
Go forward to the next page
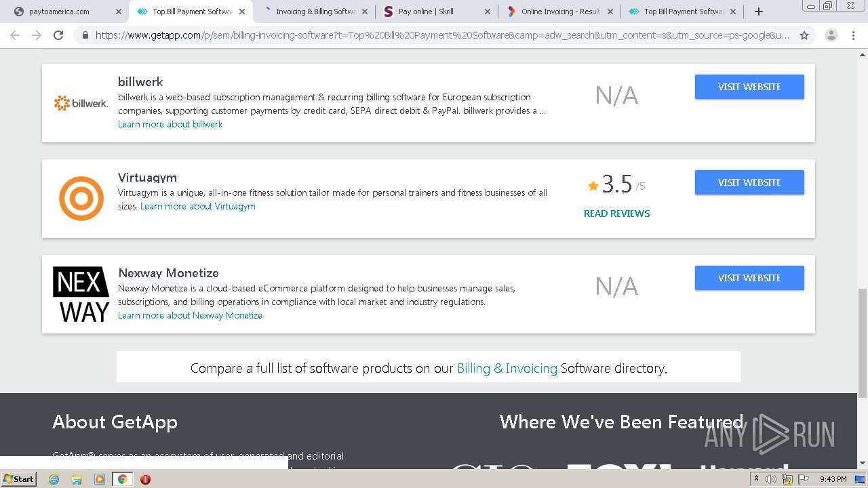[x=37, y=35]
